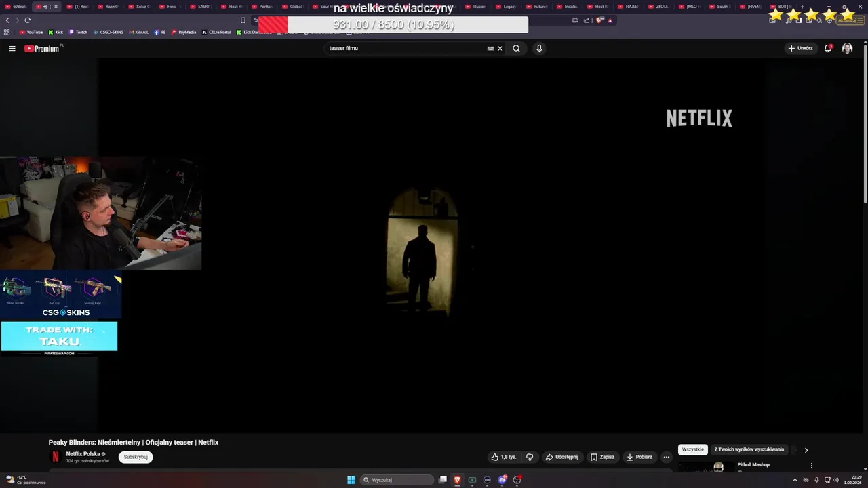
Task: Open the Twitch bookmark
Action: pos(78,32)
